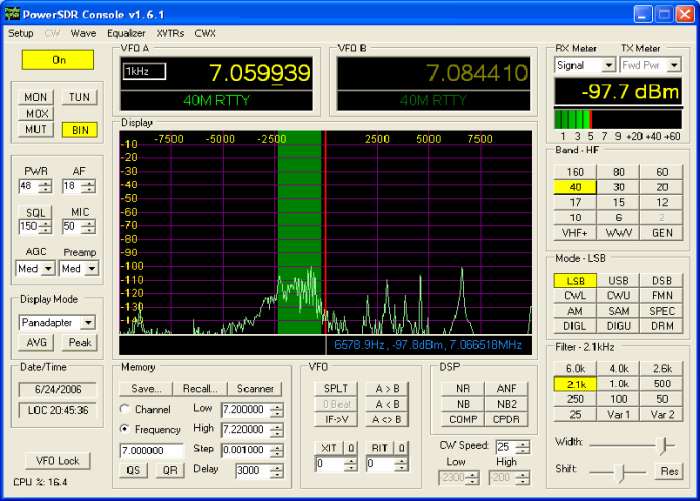This screenshot has height=501, width=700.
Task: Open the CWX menu
Action: pyautogui.click(x=205, y=33)
